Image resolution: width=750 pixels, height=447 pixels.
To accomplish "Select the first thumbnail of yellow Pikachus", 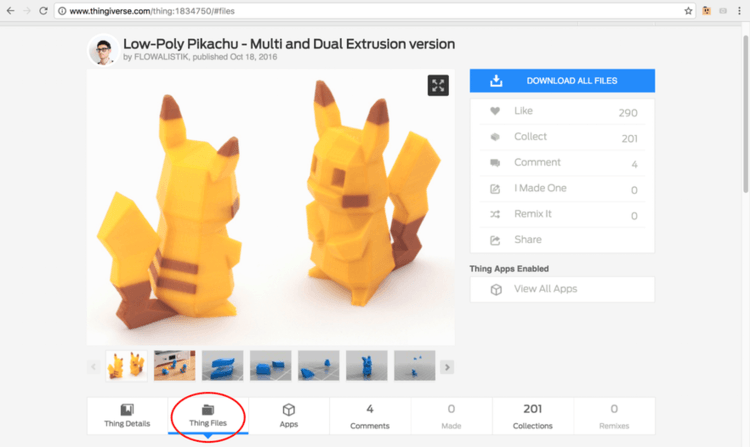I will click(x=127, y=366).
